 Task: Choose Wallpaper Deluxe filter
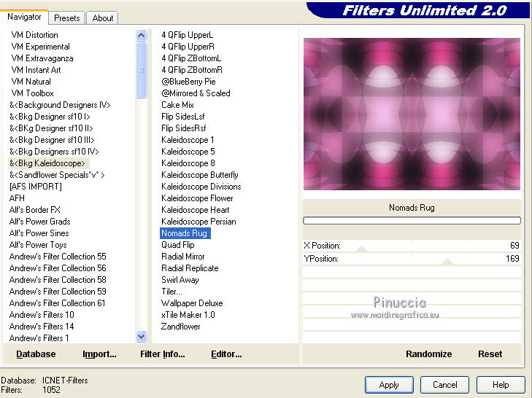pos(192,303)
